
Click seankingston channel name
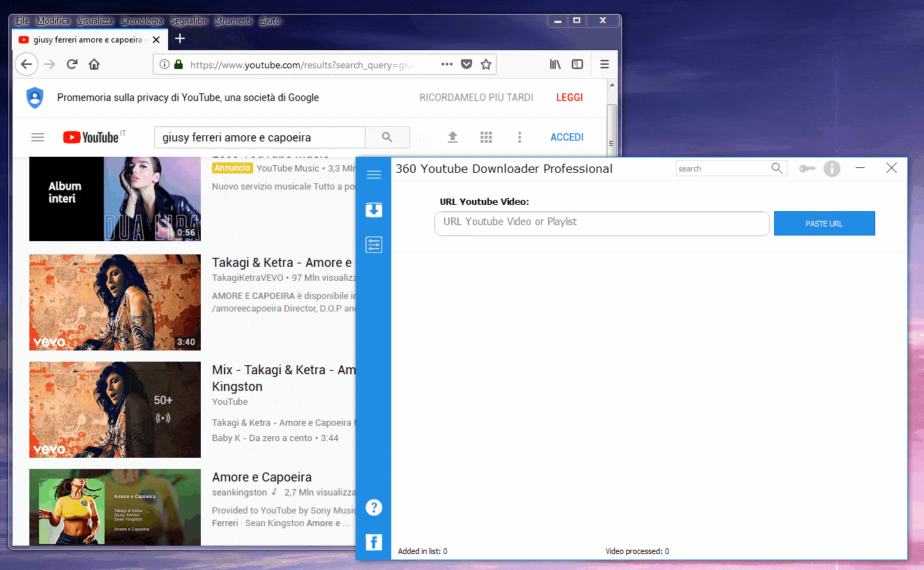coord(239,493)
